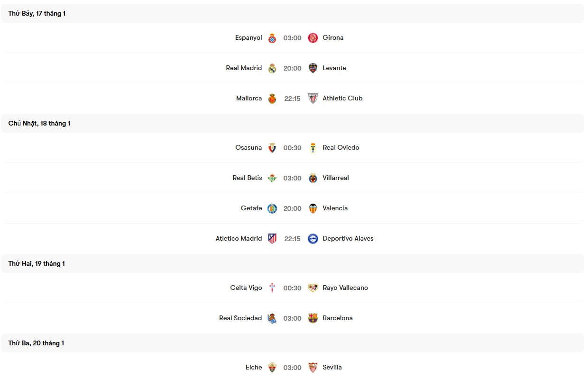Viewport: 588px width, 378px height.
Task: Click the Valencia club crest icon
Action: click(313, 208)
